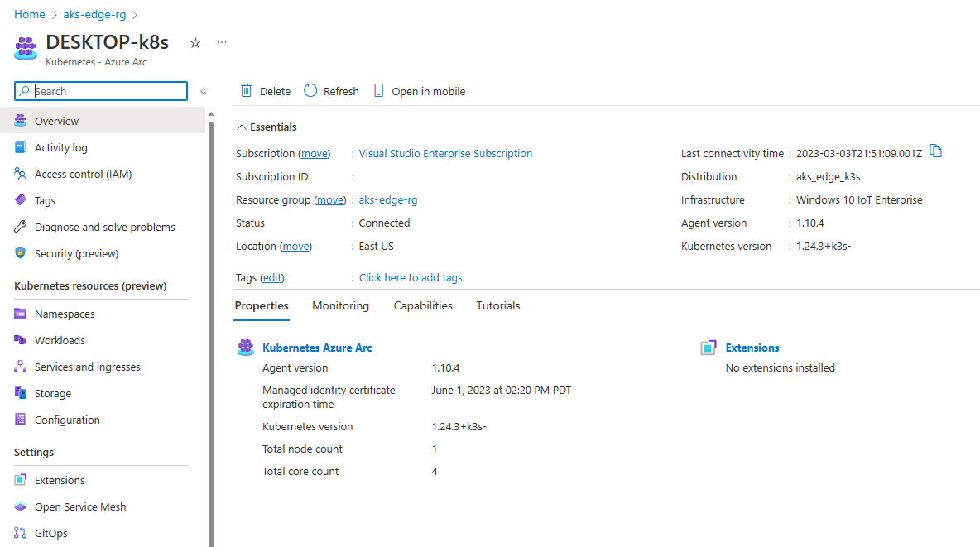Open the Visual Studio Enterprise Subscription link

pyautogui.click(x=445, y=153)
